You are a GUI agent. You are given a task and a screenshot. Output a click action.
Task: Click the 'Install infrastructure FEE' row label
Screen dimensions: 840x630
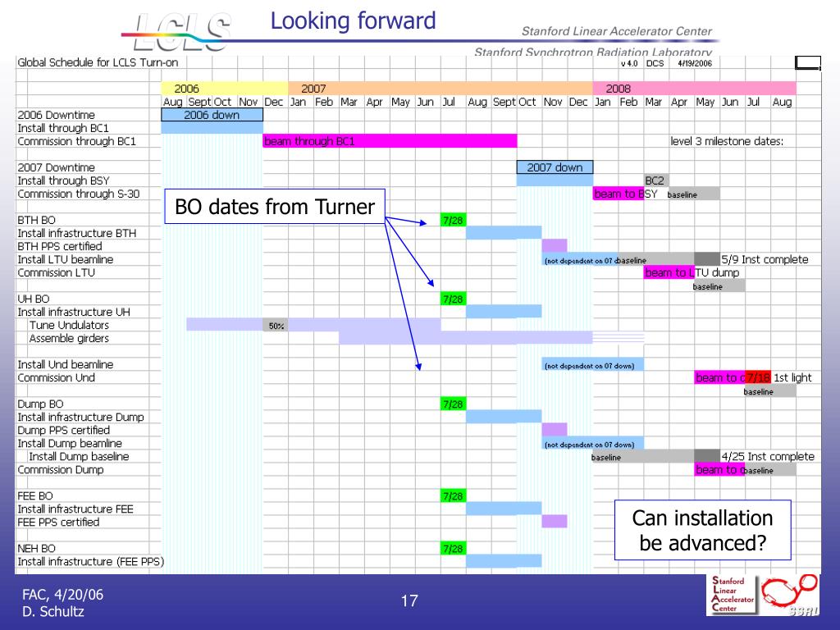click(75, 509)
